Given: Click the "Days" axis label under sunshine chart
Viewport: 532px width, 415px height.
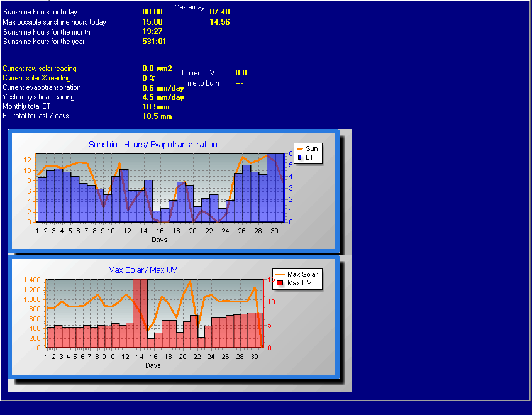Looking at the screenshot, I should click(160, 240).
